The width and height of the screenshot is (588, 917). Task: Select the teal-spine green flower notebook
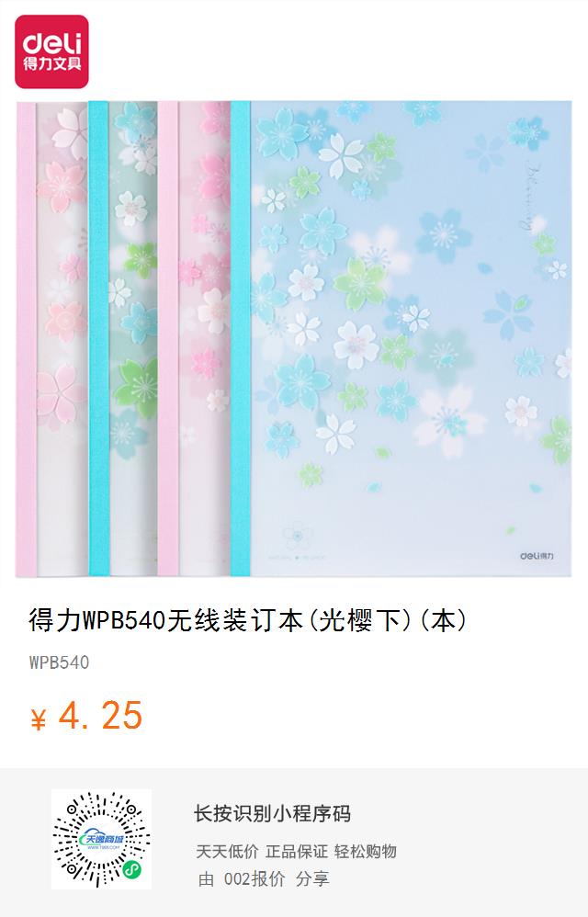click(x=123, y=339)
